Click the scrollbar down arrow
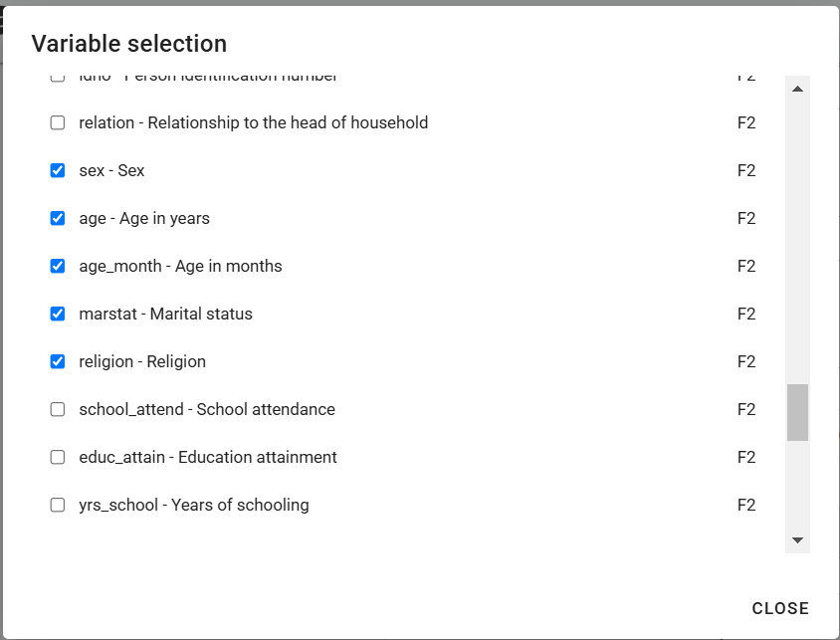Image resolution: width=840 pixels, height=640 pixels. point(797,539)
